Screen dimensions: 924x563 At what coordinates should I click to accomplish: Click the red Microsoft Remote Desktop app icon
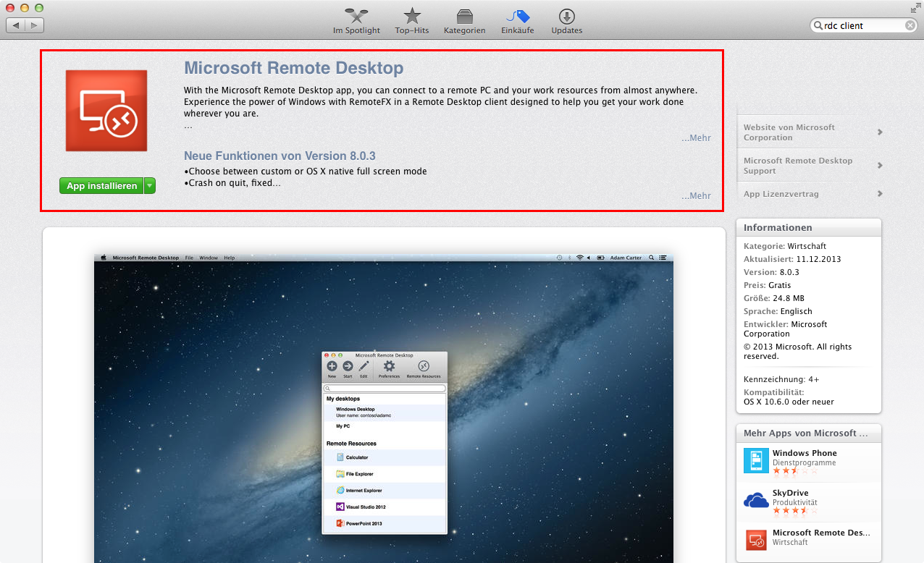coord(106,111)
